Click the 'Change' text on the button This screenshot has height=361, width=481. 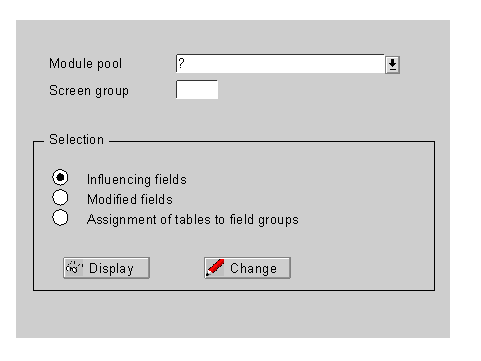253,268
